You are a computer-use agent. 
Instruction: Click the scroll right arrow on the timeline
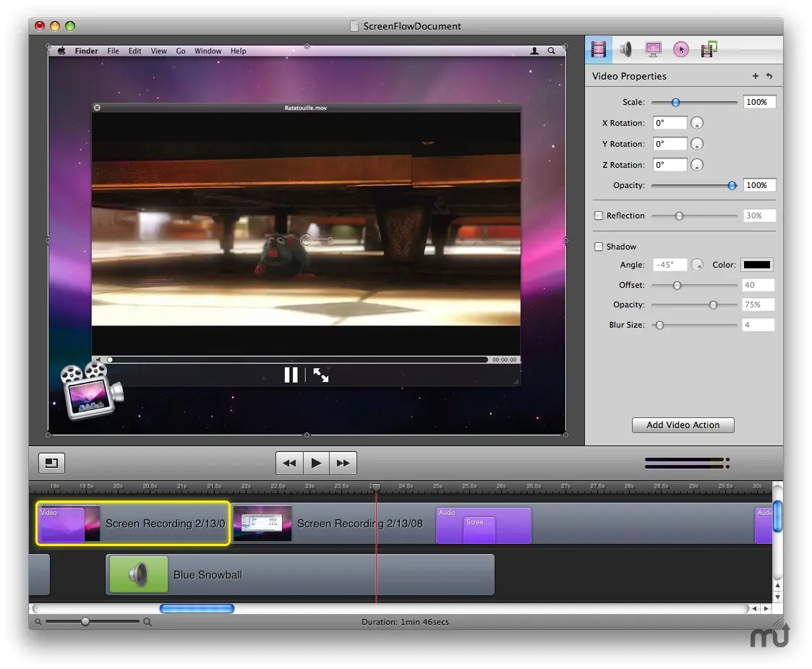coord(766,608)
